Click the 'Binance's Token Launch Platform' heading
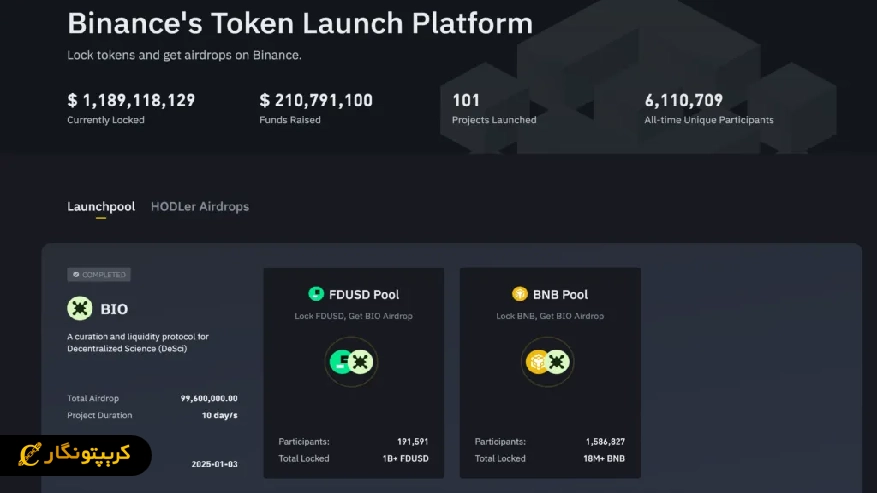Image resolution: width=877 pixels, height=493 pixels. click(x=300, y=24)
